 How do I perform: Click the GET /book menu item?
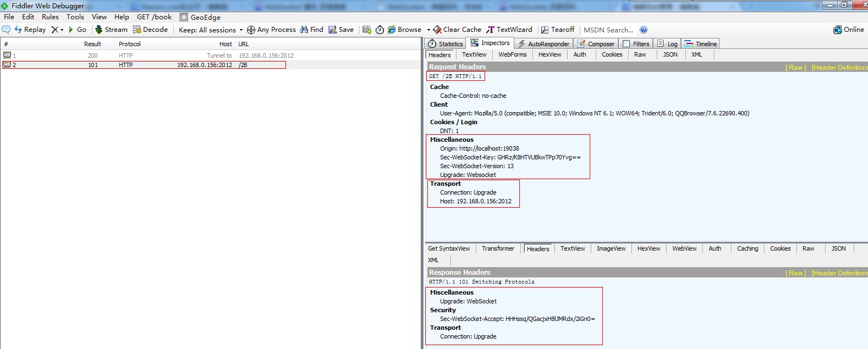coord(155,17)
